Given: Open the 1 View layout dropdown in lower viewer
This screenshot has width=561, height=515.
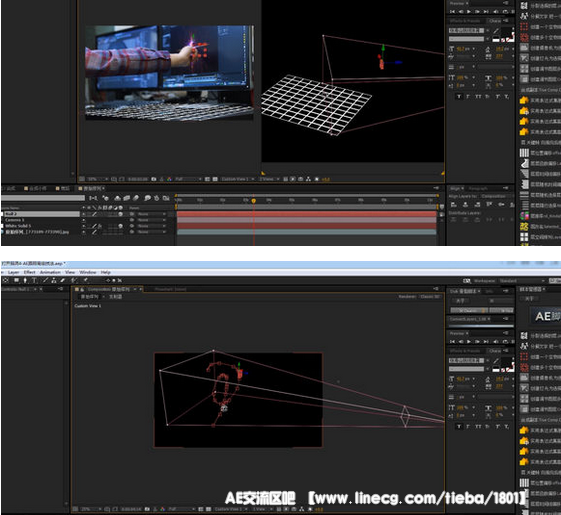Looking at the screenshot, I should click(x=264, y=509).
